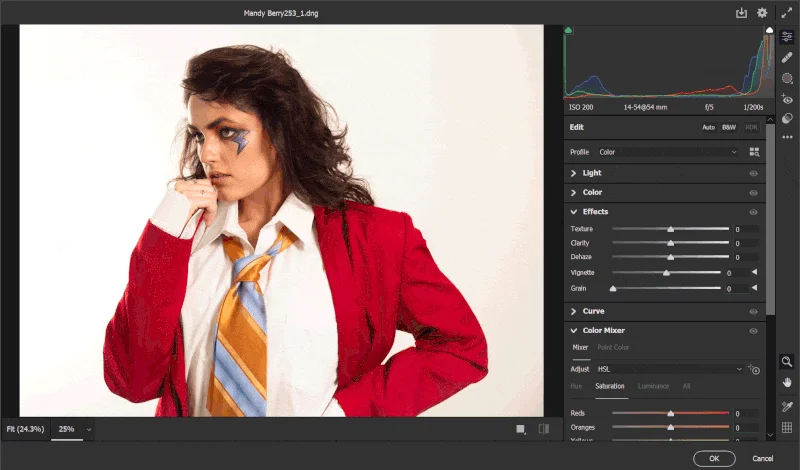This screenshot has width=800, height=470.
Task: Click the histogram graph
Action: click(669, 62)
